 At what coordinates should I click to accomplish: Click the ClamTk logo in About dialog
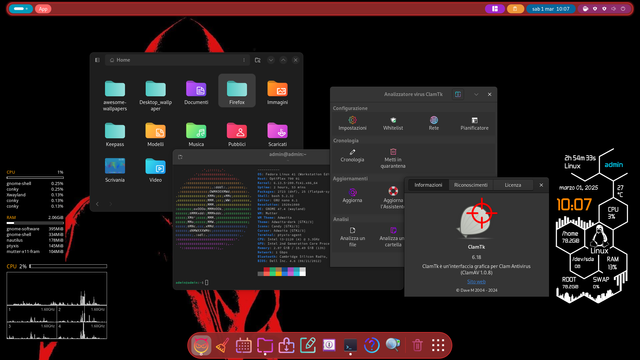476,219
